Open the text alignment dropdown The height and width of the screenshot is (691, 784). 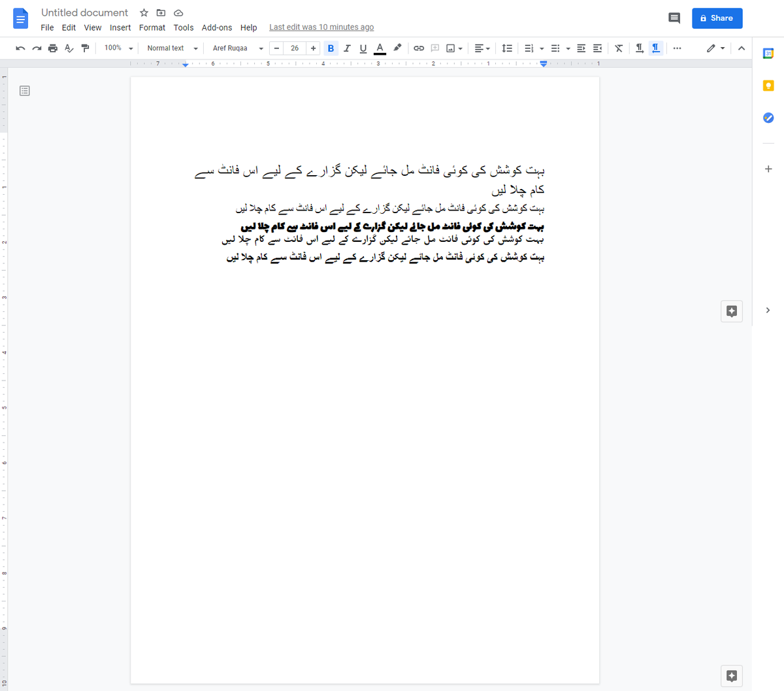[482, 48]
